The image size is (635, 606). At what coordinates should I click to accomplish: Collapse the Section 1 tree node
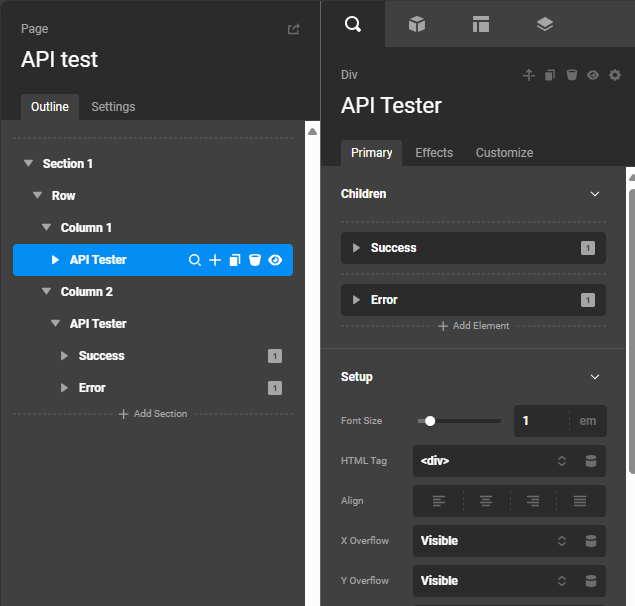tap(28, 164)
